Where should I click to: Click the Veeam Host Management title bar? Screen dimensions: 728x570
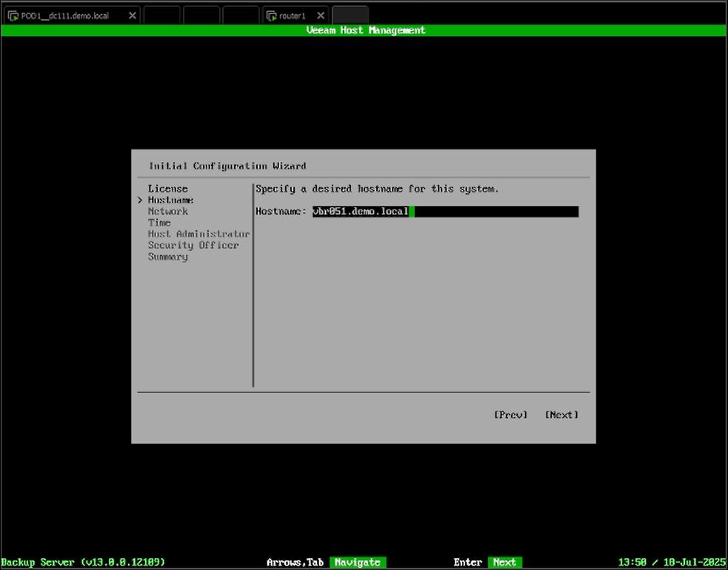pos(365,30)
